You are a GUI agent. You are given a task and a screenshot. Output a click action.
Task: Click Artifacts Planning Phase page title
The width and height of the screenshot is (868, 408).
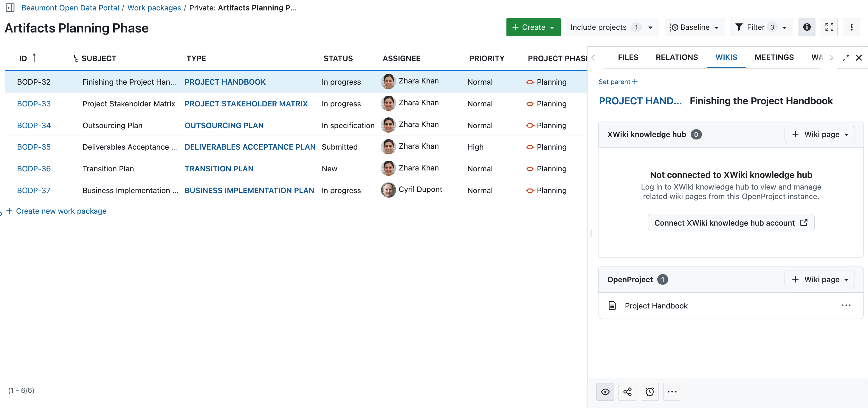pos(76,28)
